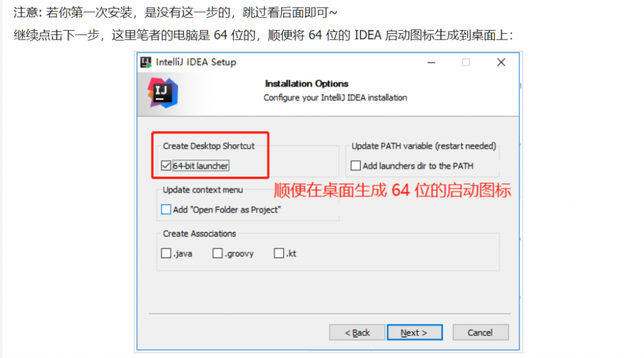The width and height of the screenshot is (644, 358).
Task: Minimize the IntelliJ IDEA Setup window
Action: point(431,62)
